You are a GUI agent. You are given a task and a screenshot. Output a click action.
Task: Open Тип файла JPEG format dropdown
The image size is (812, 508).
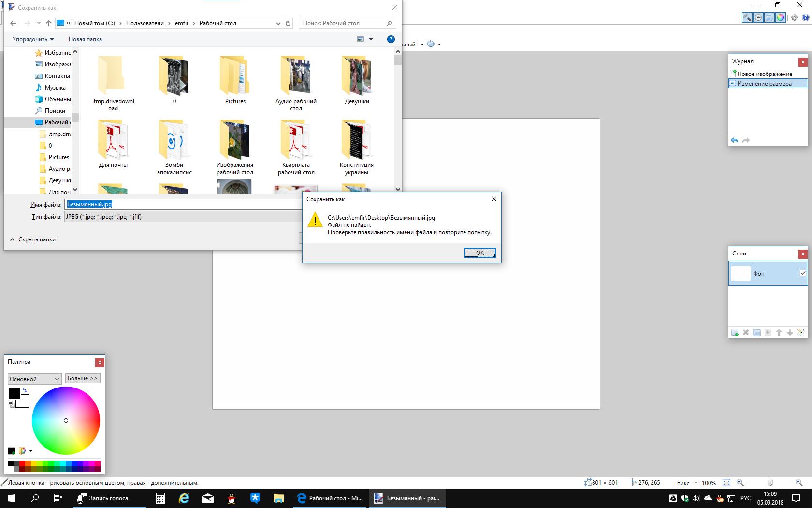(x=184, y=217)
